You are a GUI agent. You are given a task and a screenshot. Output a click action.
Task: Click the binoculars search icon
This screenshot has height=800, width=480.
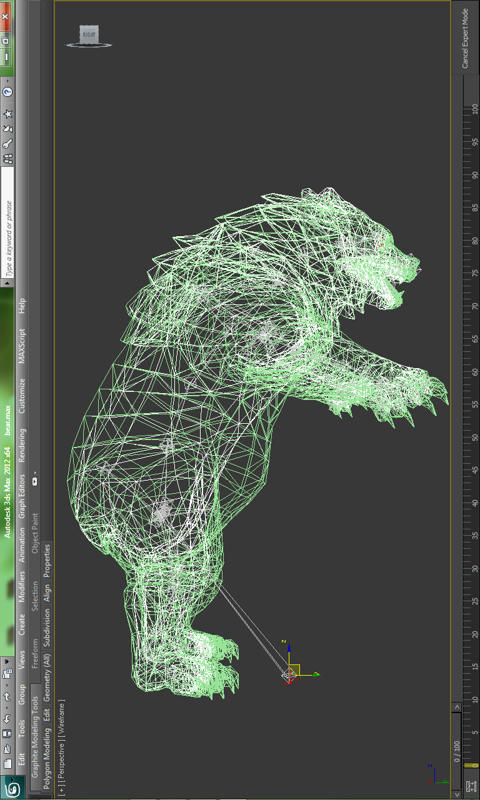tap(8, 159)
